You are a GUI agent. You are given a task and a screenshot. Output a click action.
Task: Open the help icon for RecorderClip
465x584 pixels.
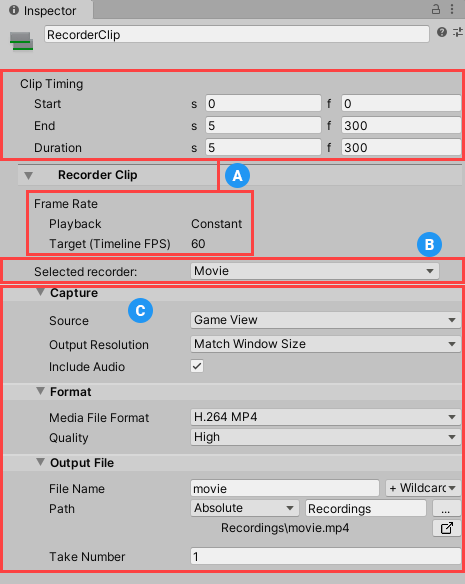click(x=442, y=32)
